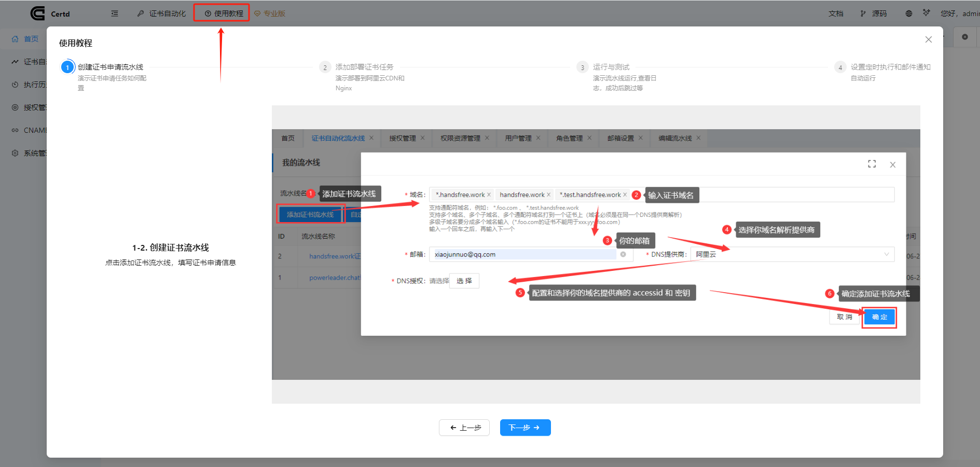Open the 文档 link in the header
980x467 pixels.
(x=835, y=13)
